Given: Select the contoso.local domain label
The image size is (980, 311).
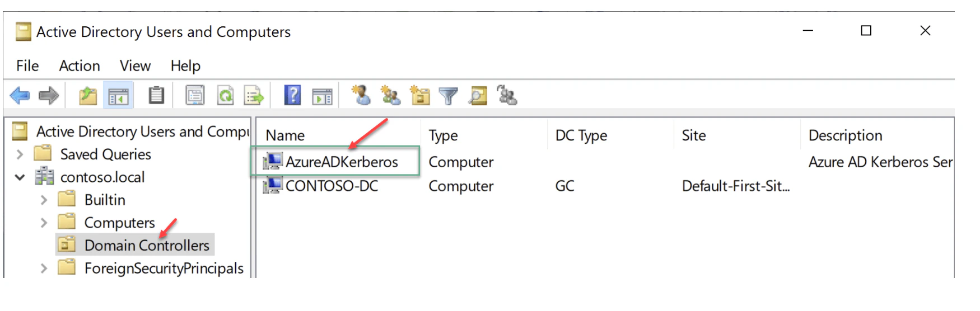Looking at the screenshot, I should (102, 177).
